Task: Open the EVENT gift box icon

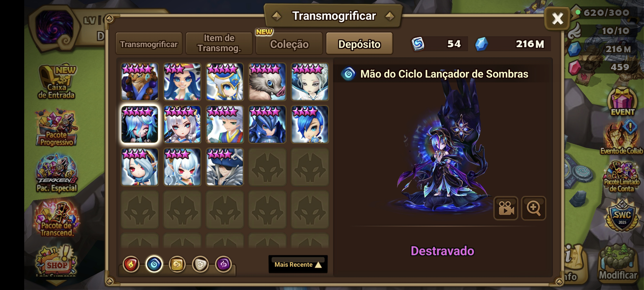Action: tap(622, 101)
